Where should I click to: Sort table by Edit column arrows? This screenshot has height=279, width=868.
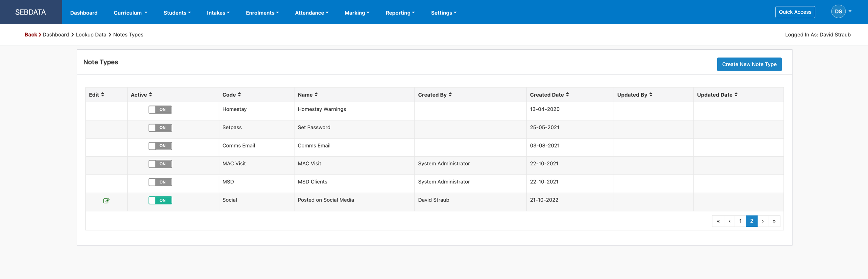click(103, 95)
